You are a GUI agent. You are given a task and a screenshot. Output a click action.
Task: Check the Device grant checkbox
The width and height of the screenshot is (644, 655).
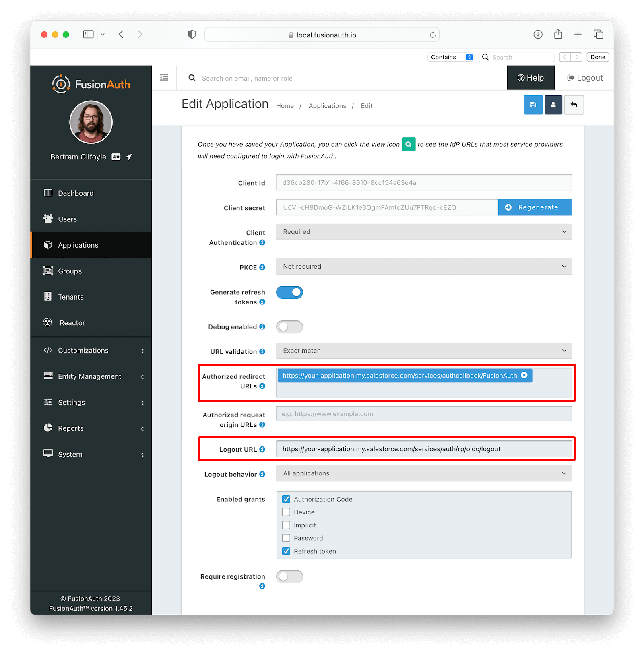(286, 512)
